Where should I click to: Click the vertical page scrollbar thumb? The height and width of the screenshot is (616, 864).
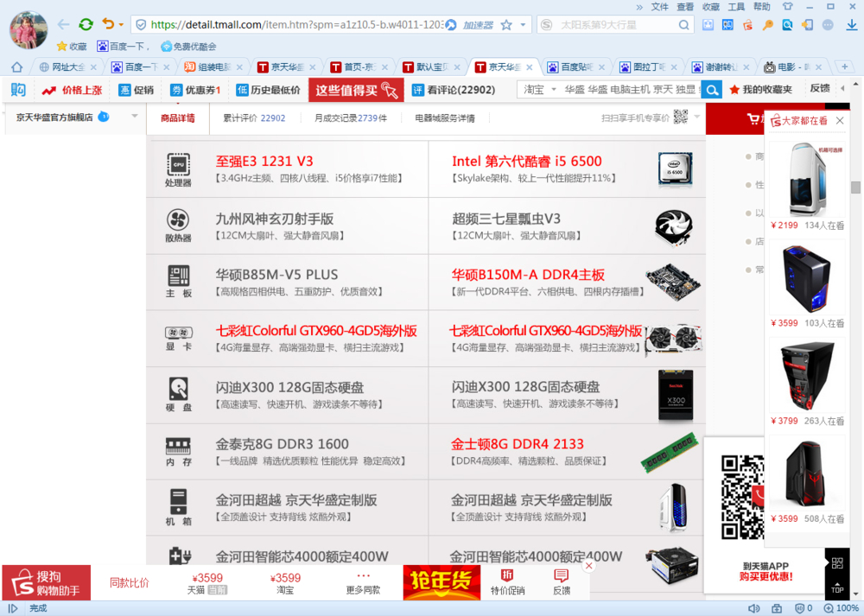[x=855, y=187]
